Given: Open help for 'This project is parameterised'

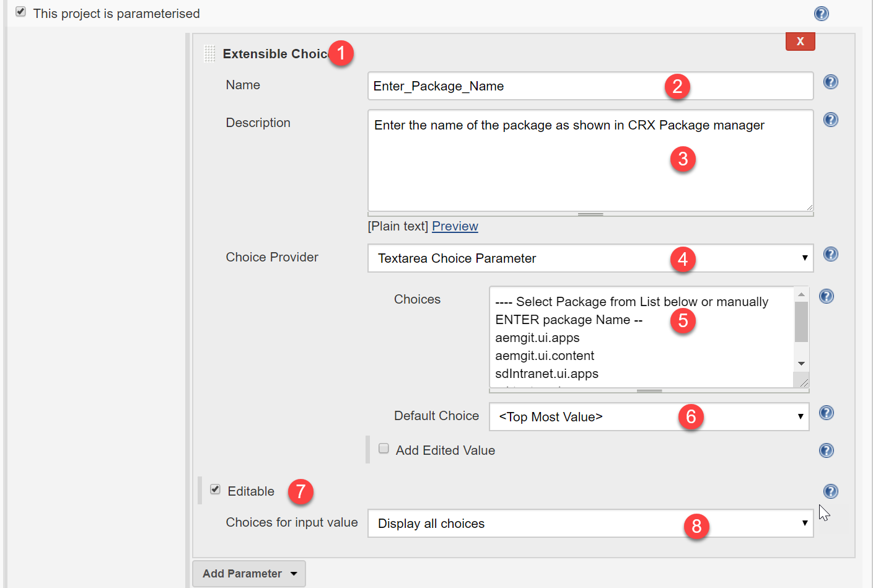Looking at the screenshot, I should click(x=821, y=14).
